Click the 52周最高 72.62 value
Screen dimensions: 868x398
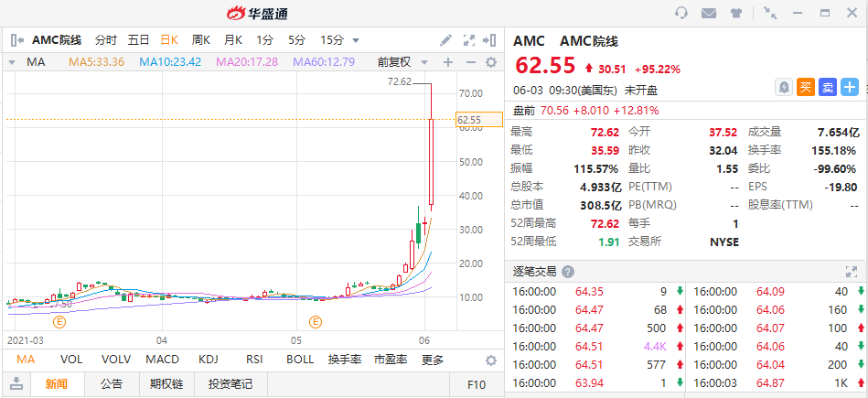606,223
